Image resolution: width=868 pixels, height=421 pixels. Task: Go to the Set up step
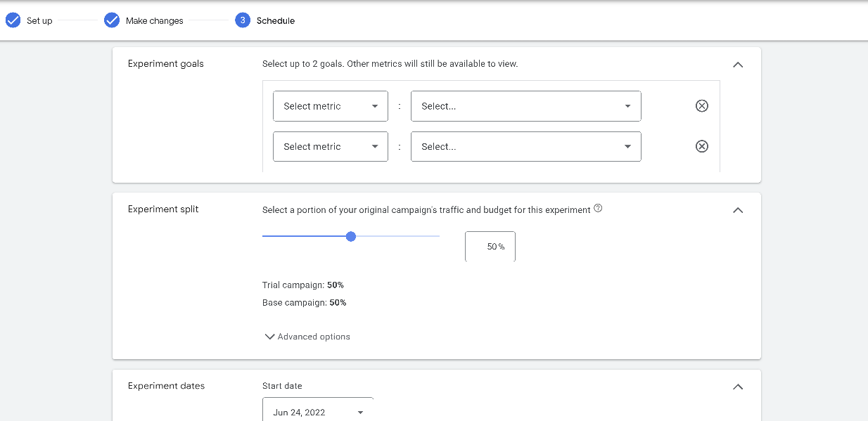click(x=39, y=21)
